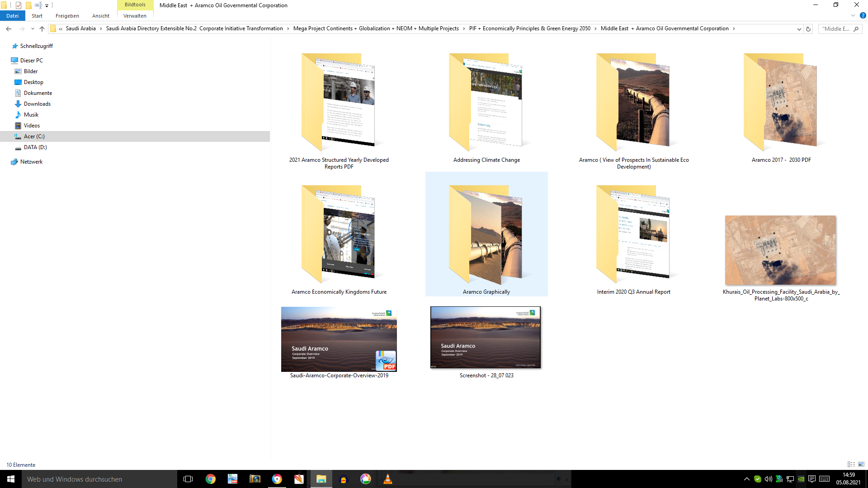Open Desktop in the navigation pane
Image resolution: width=868 pixels, height=488 pixels.
33,82
